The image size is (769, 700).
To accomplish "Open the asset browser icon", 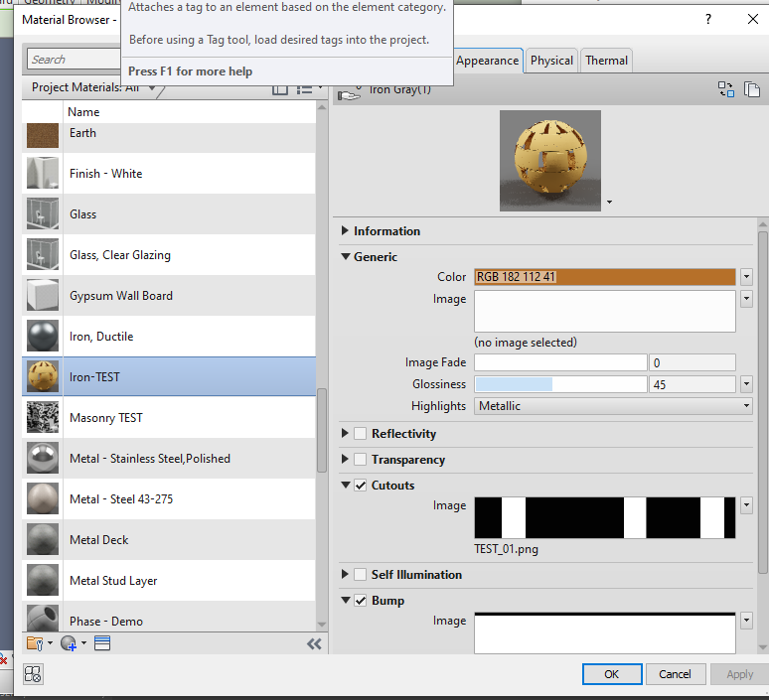I will point(102,643).
